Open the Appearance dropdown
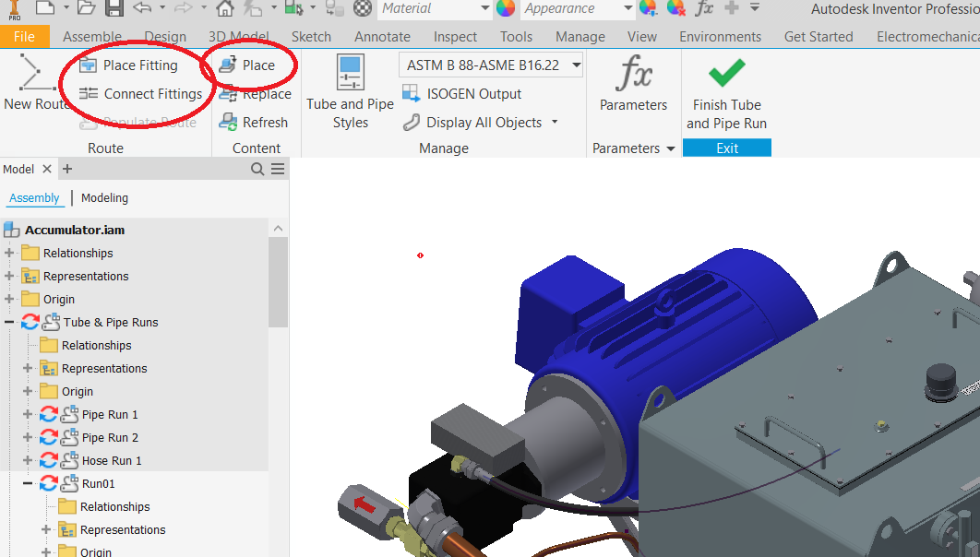This screenshot has height=557, width=980. click(x=628, y=8)
